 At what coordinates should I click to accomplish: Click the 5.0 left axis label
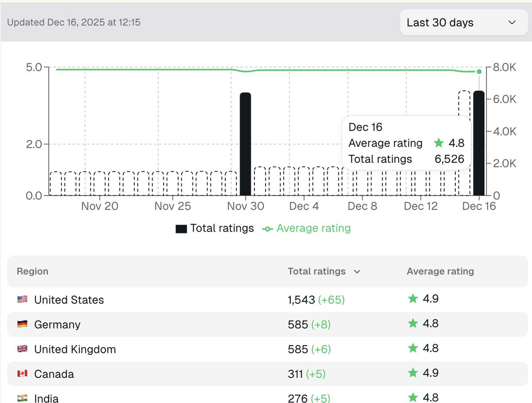[35, 68]
